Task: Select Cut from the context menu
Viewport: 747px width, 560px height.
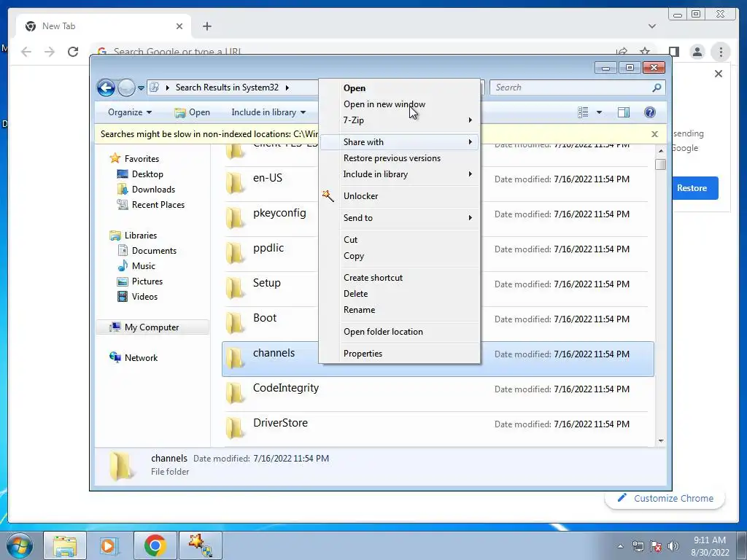Action: 400,239
